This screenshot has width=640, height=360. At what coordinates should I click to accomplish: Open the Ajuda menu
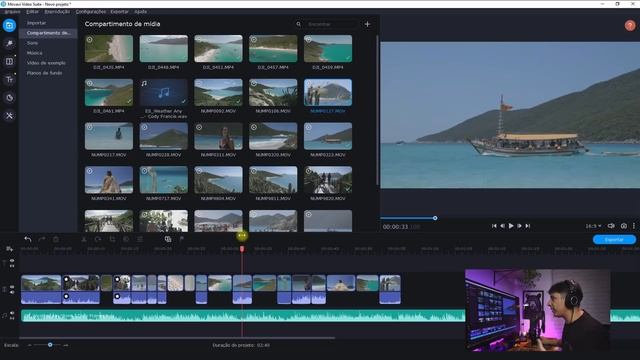(140, 11)
